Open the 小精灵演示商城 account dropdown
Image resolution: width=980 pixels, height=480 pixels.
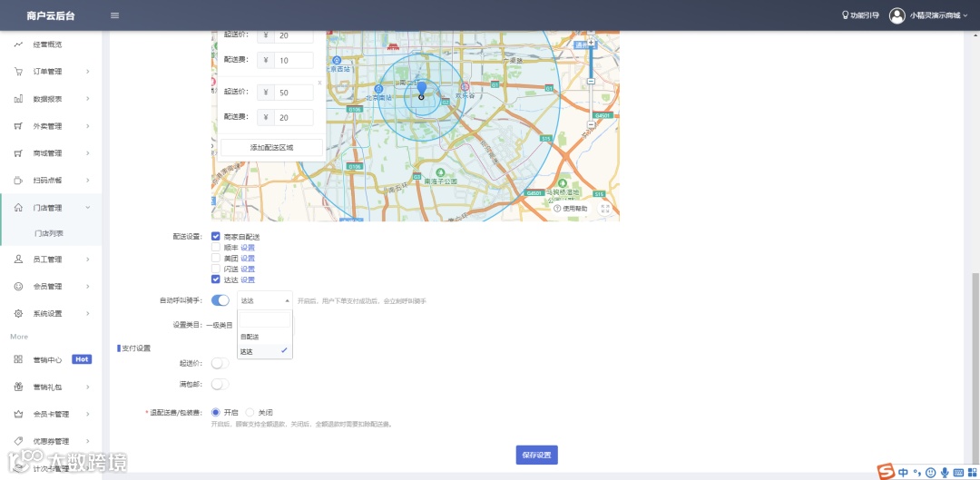[938, 15]
